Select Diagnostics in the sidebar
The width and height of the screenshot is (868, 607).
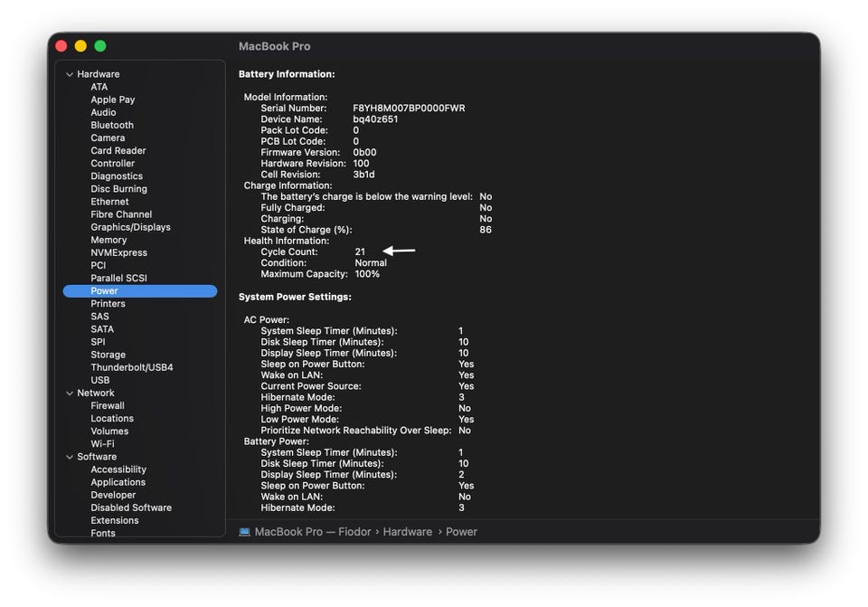point(117,176)
